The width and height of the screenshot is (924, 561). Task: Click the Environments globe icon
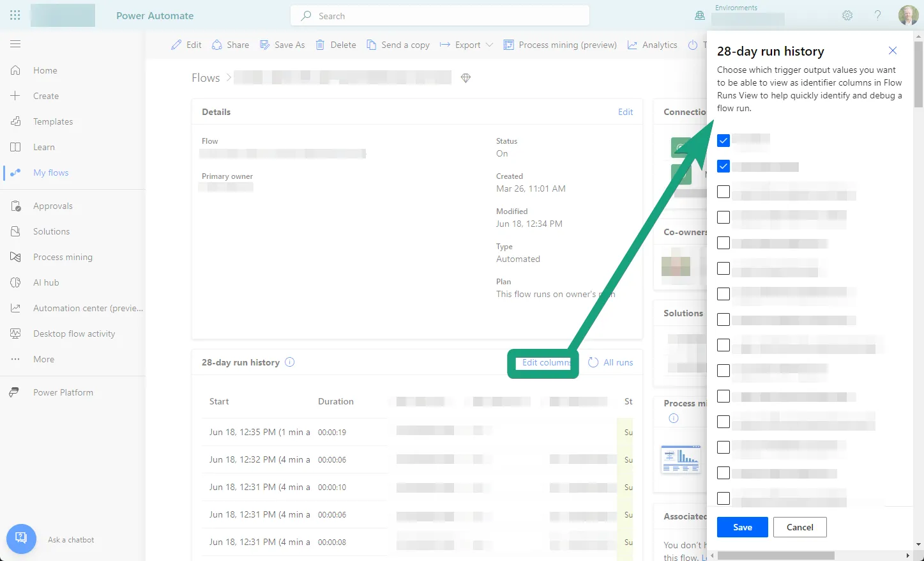tap(700, 15)
